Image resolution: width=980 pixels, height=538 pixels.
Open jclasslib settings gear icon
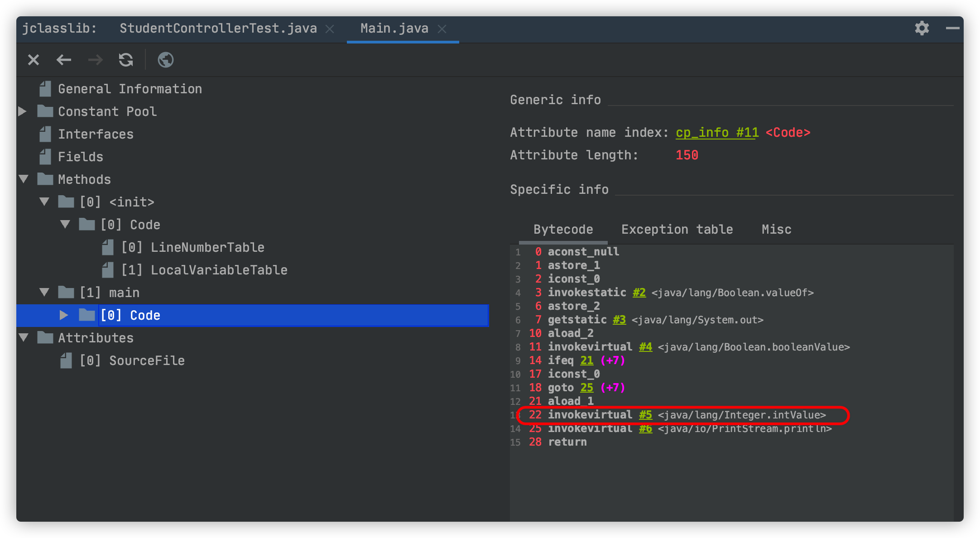click(x=922, y=28)
